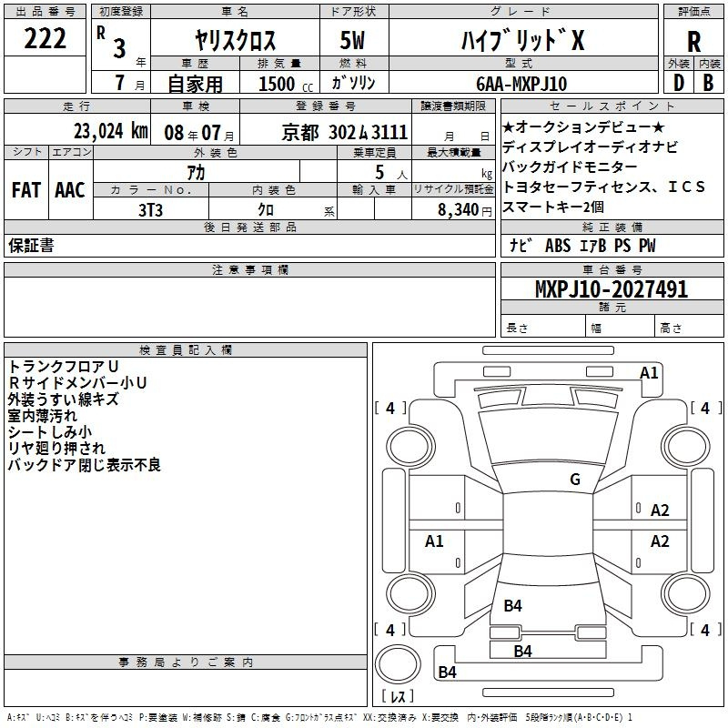Select the line ★オークションデビュー★
The width and height of the screenshot is (728, 728).
583,126
